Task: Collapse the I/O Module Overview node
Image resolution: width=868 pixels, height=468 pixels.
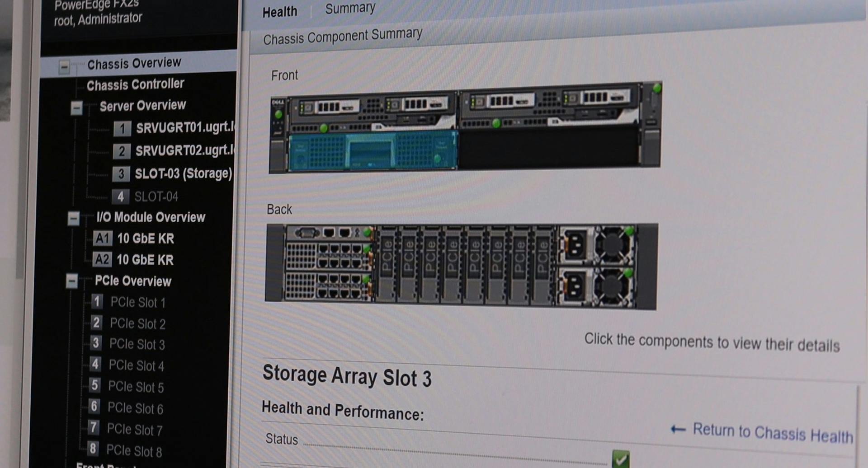Action: point(73,219)
